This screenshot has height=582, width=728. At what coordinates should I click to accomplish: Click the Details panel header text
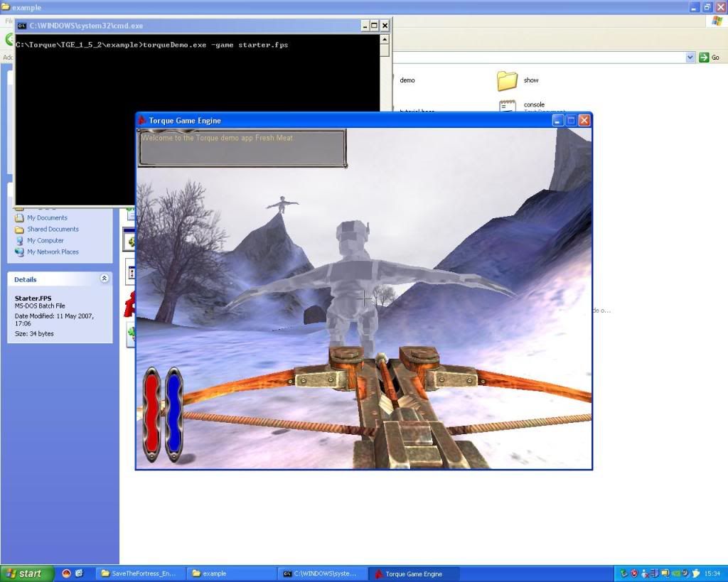25,279
